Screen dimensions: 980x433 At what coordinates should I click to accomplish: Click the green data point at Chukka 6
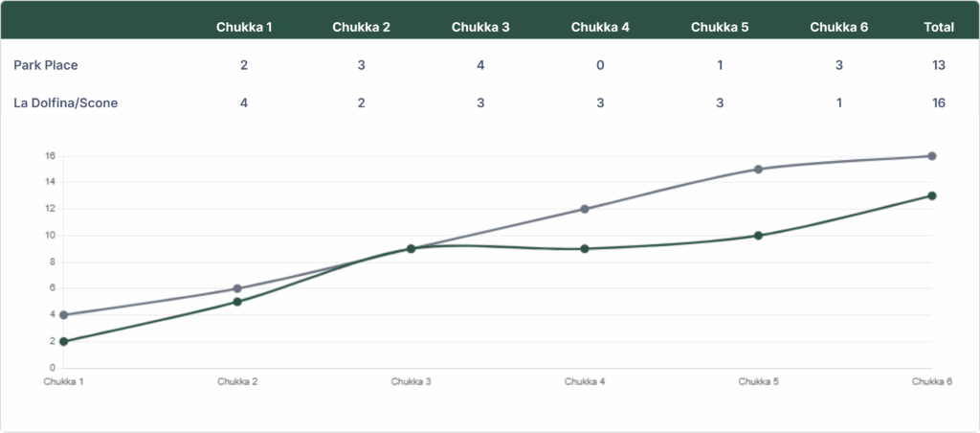point(932,195)
